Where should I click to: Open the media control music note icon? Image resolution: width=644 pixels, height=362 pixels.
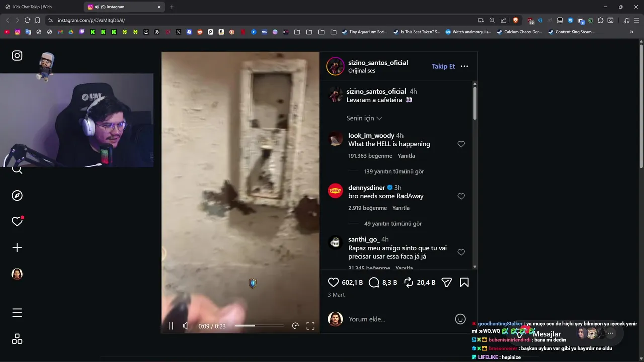[626, 20]
